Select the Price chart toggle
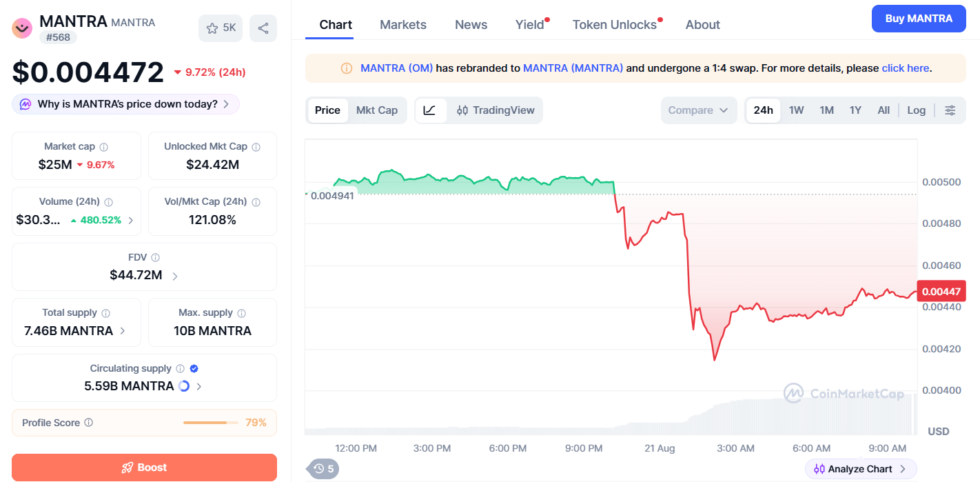This screenshot has height=482, width=980. 328,110
